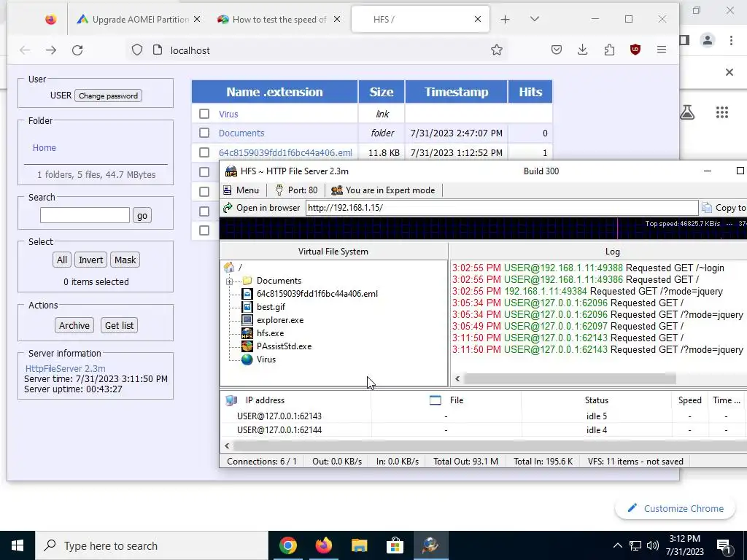
Task: Click the HFS bandwidth graph
Action: [x=483, y=228]
